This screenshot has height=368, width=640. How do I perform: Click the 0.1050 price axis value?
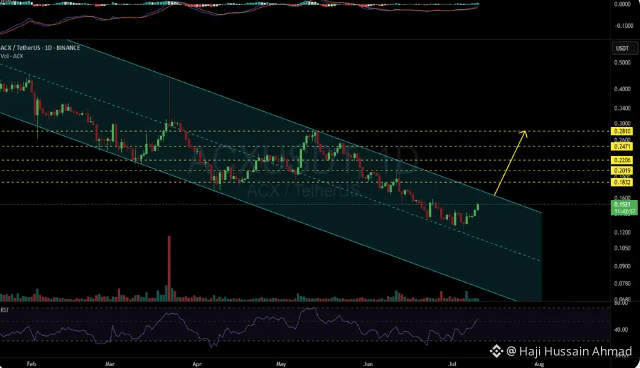tap(622, 248)
